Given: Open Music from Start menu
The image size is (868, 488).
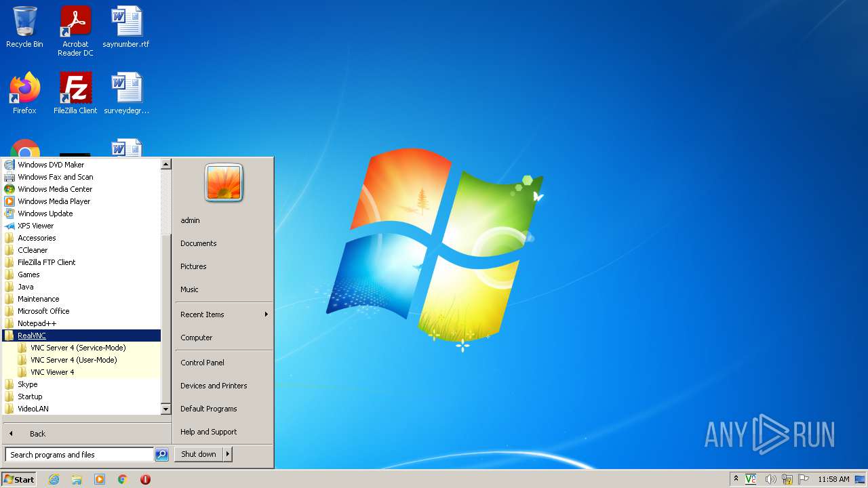Looking at the screenshot, I should [x=224, y=289].
